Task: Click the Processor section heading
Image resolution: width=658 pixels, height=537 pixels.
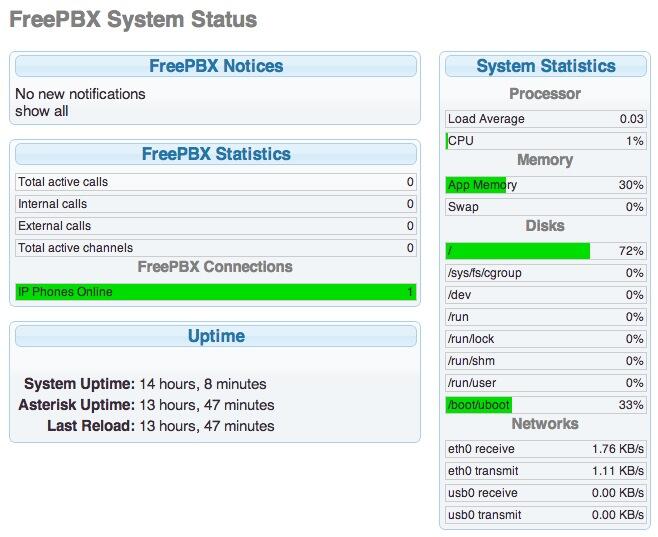Action: point(545,94)
